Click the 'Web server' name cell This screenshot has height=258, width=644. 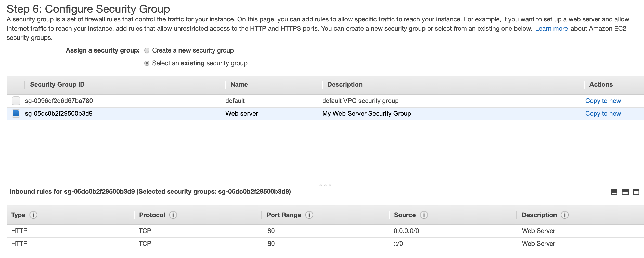point(242,113)
